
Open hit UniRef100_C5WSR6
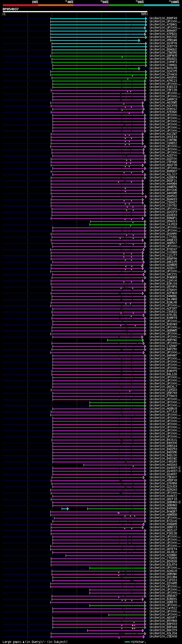click(x=163, y=53)
